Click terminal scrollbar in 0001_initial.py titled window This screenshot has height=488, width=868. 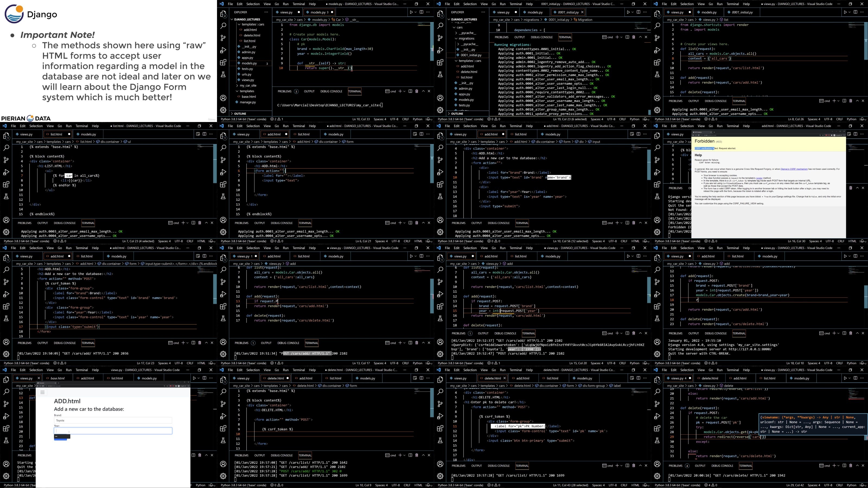point(649,113)
